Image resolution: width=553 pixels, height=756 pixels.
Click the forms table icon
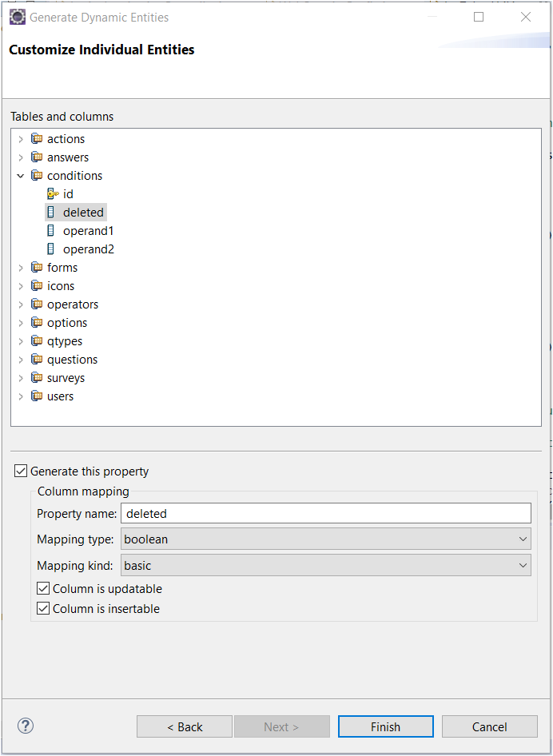pyautogui.click(x=36, y=268)
